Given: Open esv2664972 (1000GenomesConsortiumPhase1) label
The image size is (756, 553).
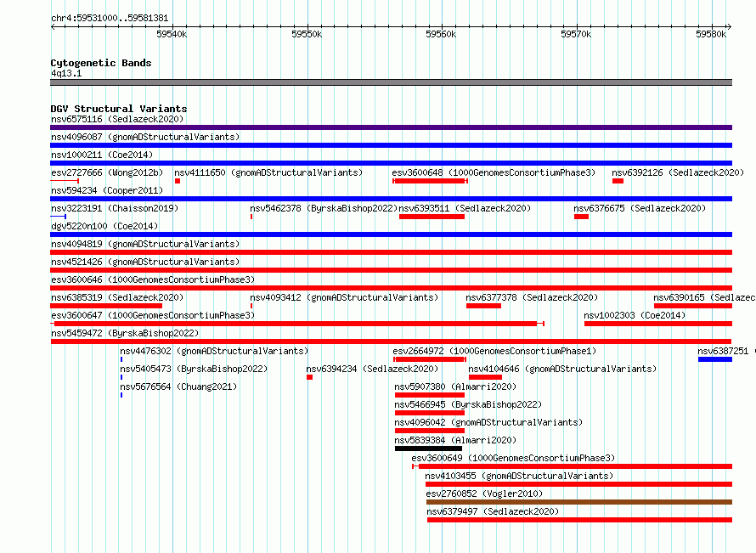Looking at the screenshot, I should click(494, 351).
